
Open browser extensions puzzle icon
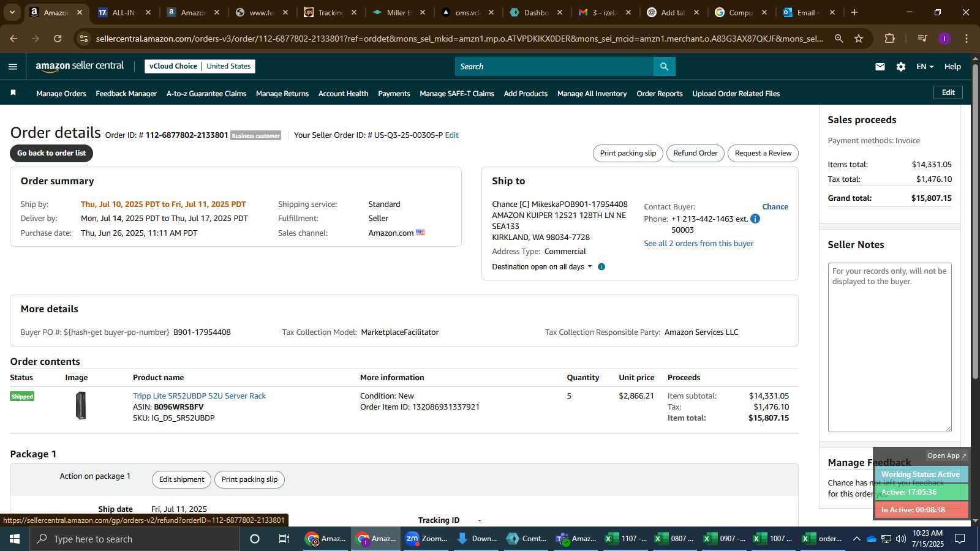click(889, 39)
